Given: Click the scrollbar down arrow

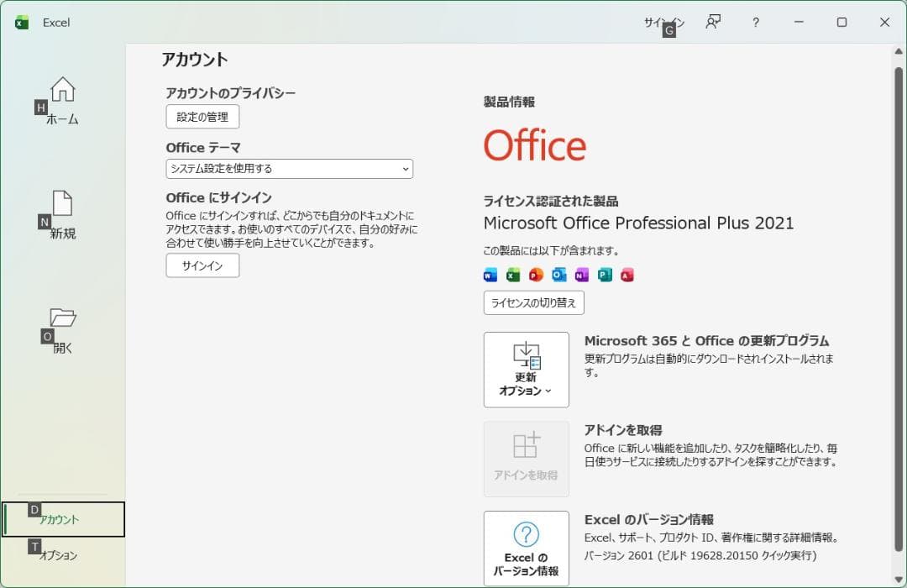Looking at the screenshot, I should [899, 580].
